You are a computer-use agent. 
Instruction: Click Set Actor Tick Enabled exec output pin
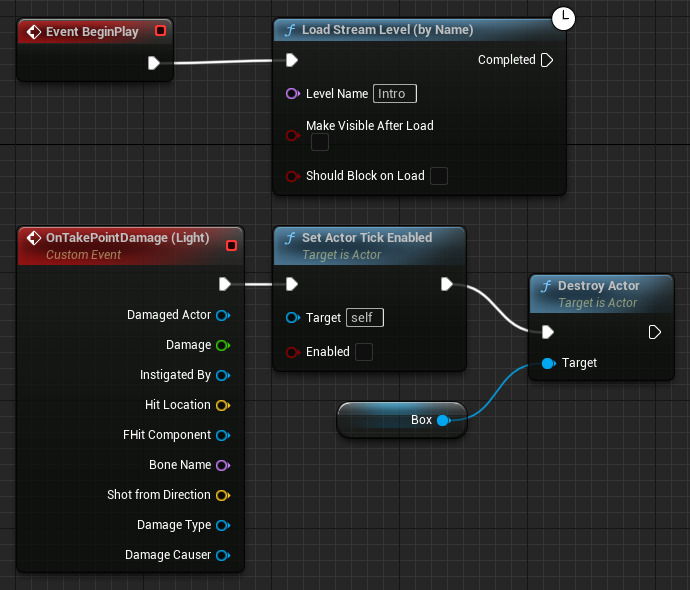pyautogui.click(x=447, y=284)
